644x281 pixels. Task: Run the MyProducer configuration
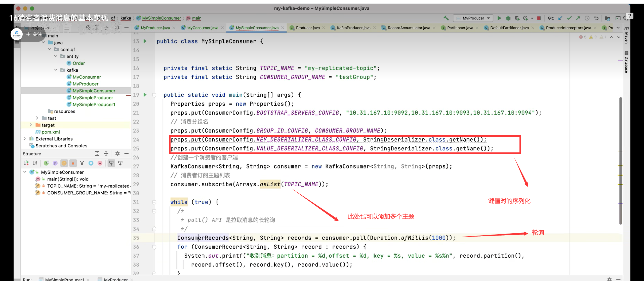(x=499, y=18)
